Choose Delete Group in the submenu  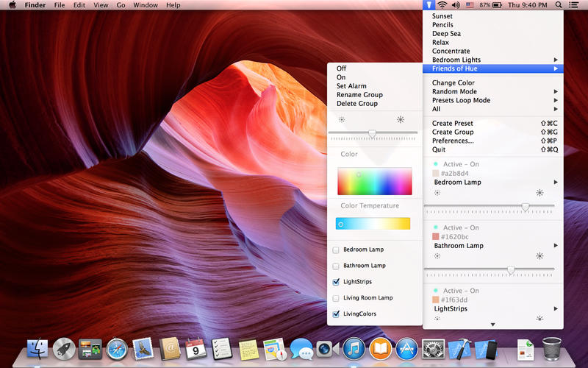pyautogui.click(x=375, y=103)
